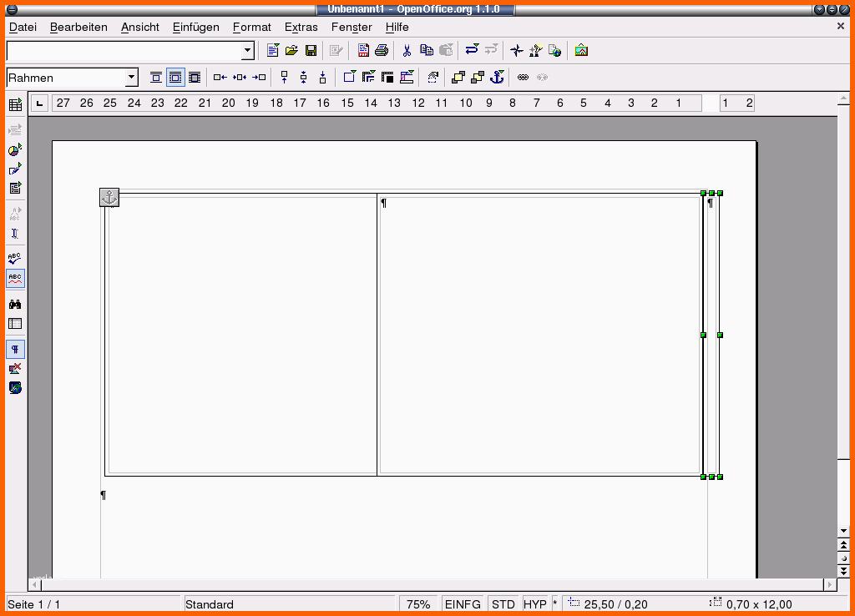The image size is (855, 616).
Task: Print document with the printer icon
Action: click(382, 51)
